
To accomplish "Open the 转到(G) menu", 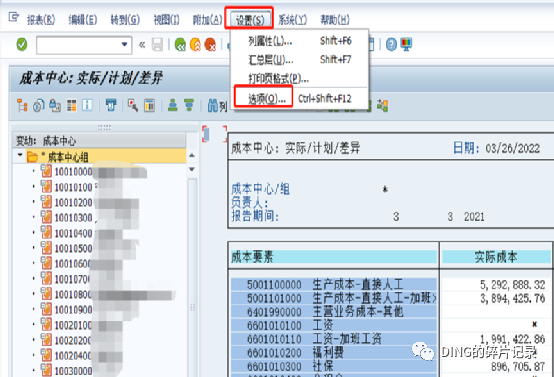I will pyautogui.click(x=125, y=20).
